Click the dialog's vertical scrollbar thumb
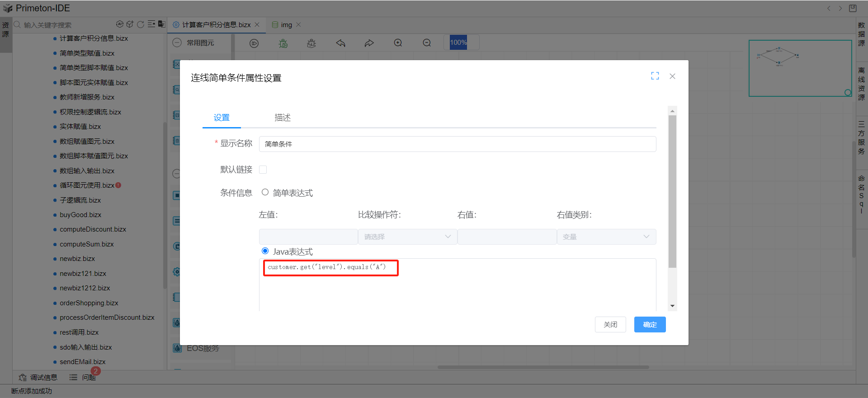 pyautogui.click(x=672, y=190)
